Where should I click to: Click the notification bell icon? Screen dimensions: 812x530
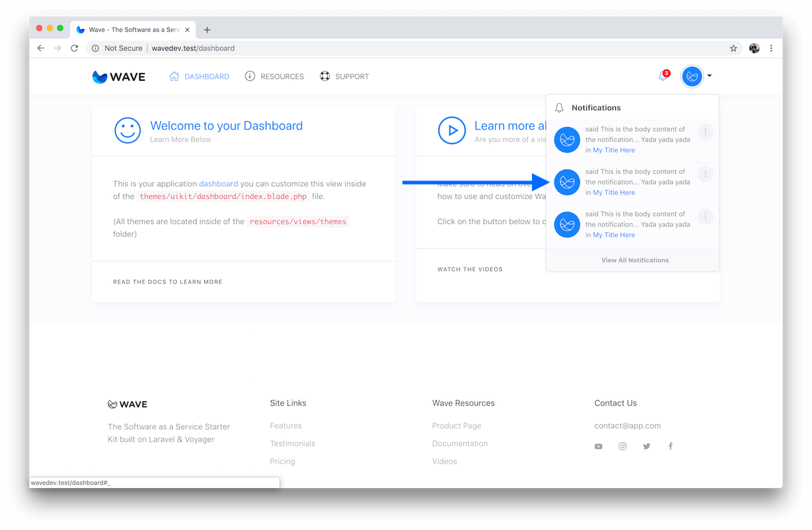(663, 76)
